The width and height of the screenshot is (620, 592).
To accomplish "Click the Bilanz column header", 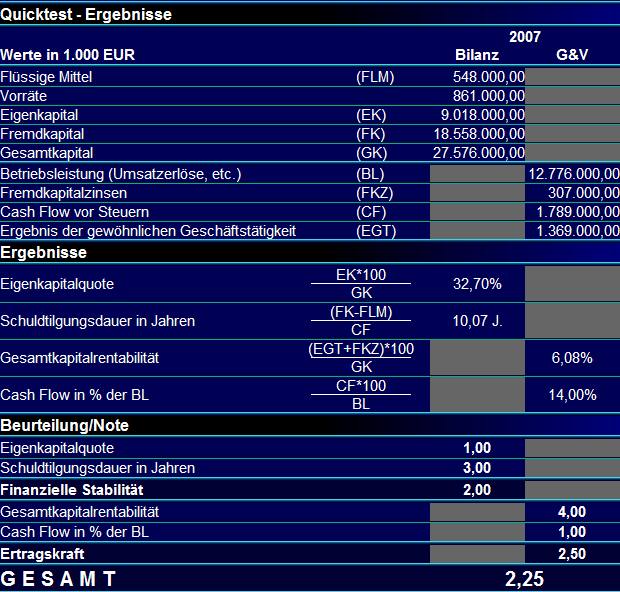I will (477, 55).
